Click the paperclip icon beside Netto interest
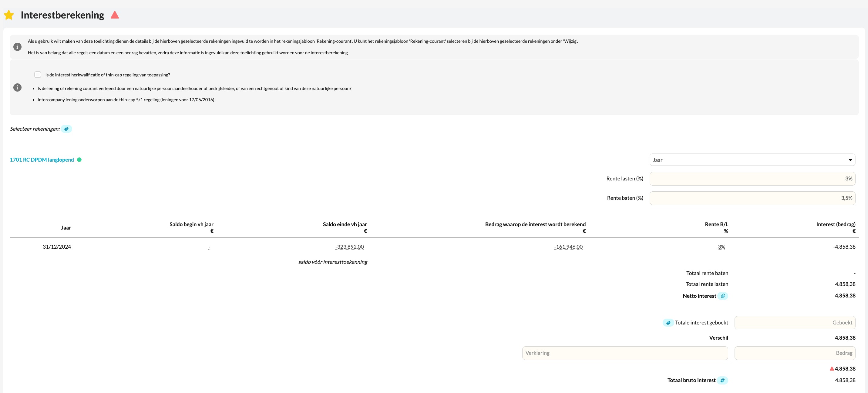 pos(723,296)
